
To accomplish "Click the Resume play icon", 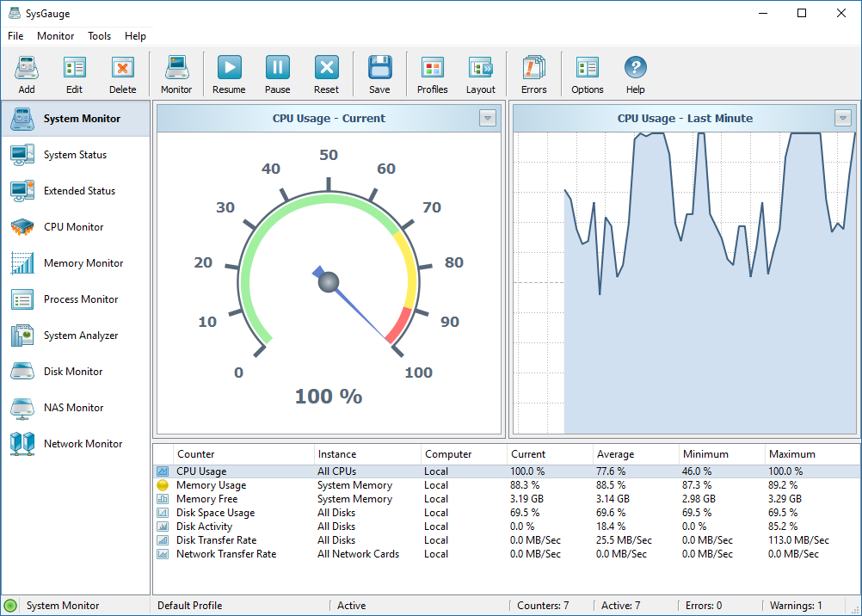I will (x=229, y=68).
